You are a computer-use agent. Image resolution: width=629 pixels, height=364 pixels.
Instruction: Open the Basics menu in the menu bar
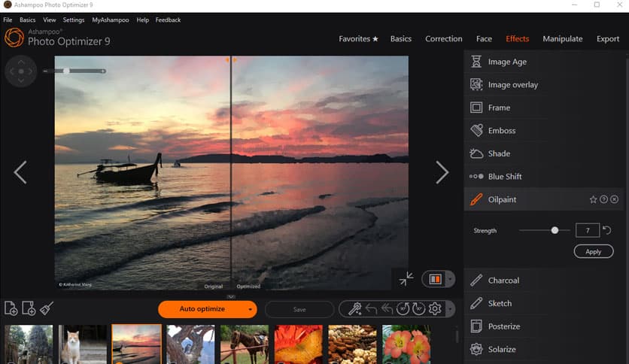27,20
